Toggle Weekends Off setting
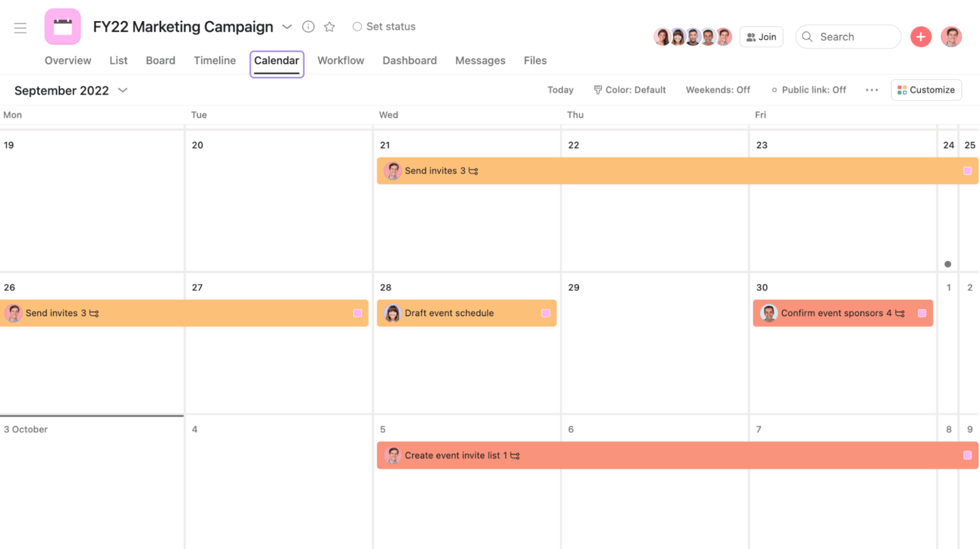The height and width of the screenshot is (549, 980). pyautogui.click(x=717, y=90)
